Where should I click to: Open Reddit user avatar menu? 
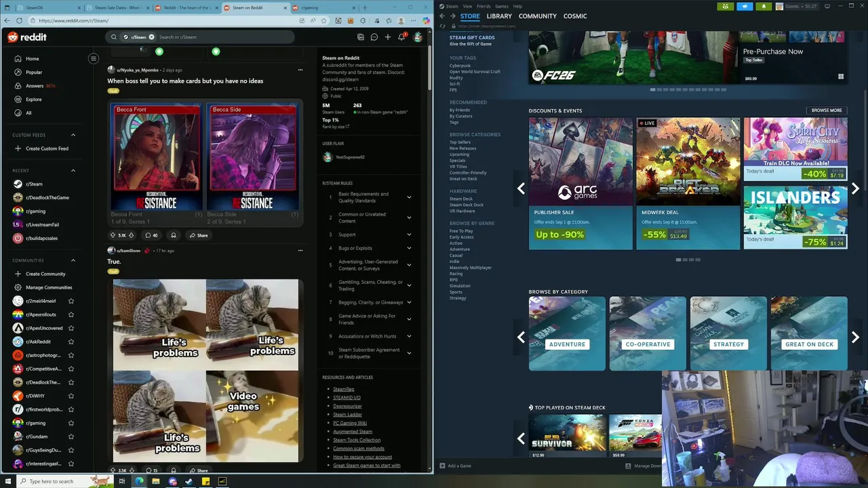(x=418, y=37)
